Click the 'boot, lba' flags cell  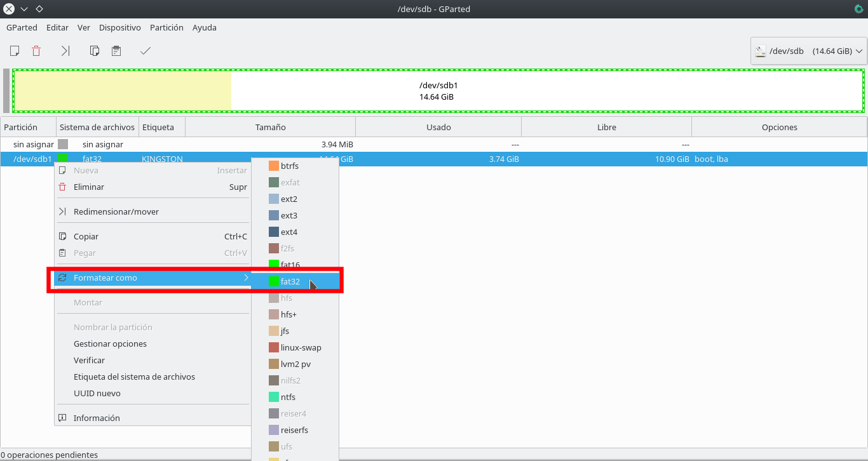(711, 159)
